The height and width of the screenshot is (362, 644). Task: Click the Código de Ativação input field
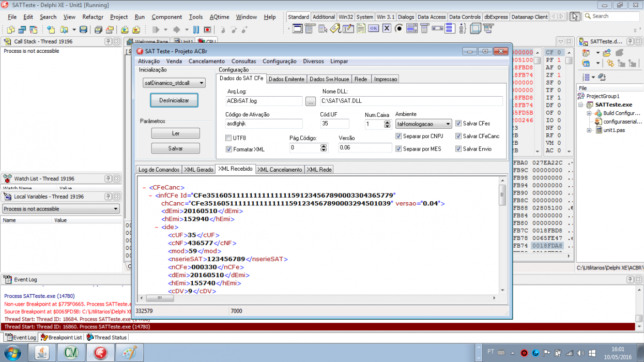tap(264, 124)
